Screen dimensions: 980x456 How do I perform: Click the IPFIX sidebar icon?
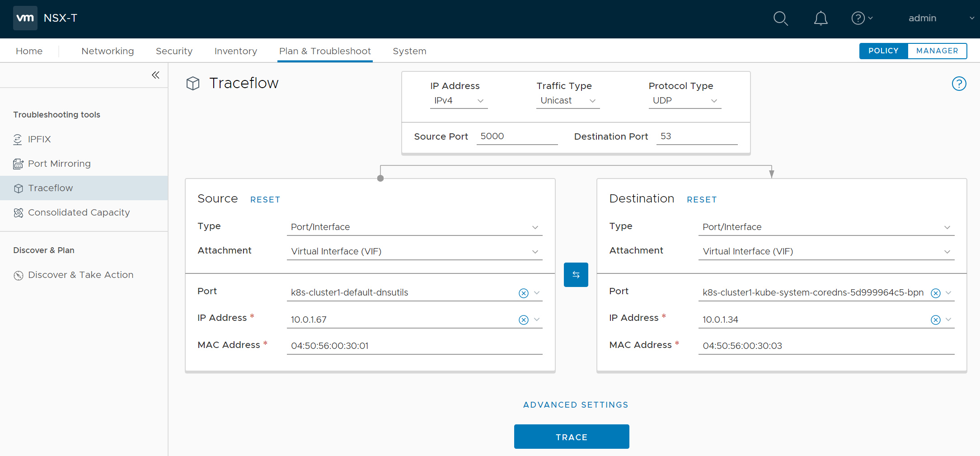coord(18,140)
